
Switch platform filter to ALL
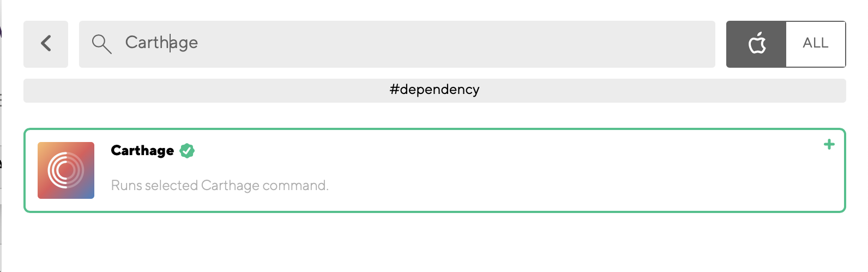tap(815, 44)
